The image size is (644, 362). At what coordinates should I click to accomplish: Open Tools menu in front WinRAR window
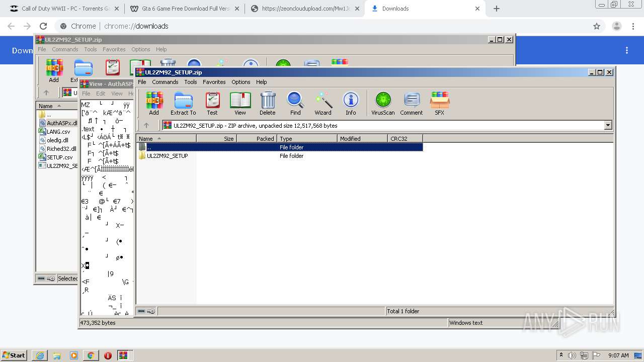[191, 82]
